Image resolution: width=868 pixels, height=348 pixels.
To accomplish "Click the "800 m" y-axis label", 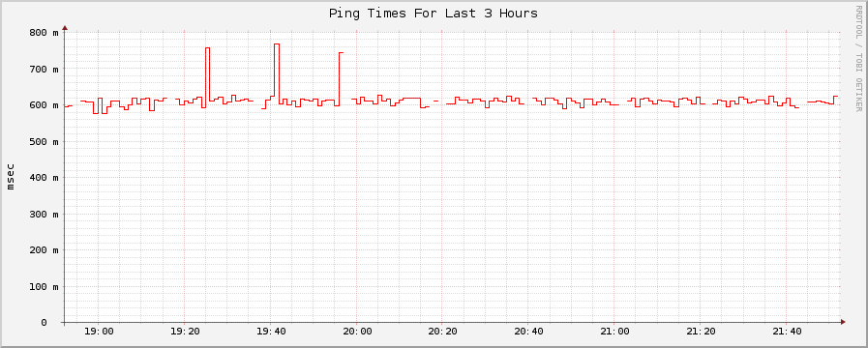I will click(44, 33).
